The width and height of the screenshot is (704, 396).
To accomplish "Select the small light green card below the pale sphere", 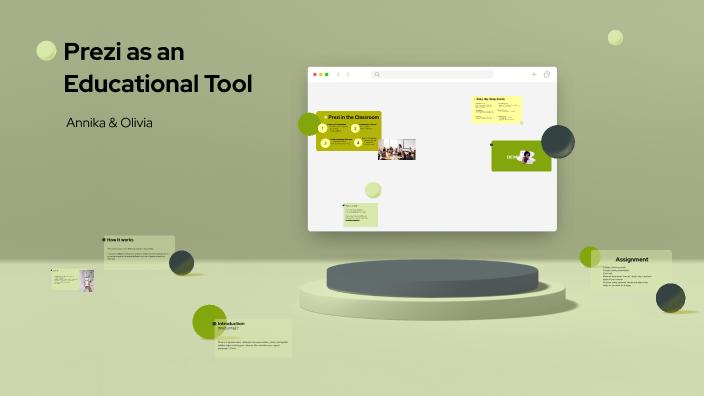I will pyautogui.click(x=361, y=215).
